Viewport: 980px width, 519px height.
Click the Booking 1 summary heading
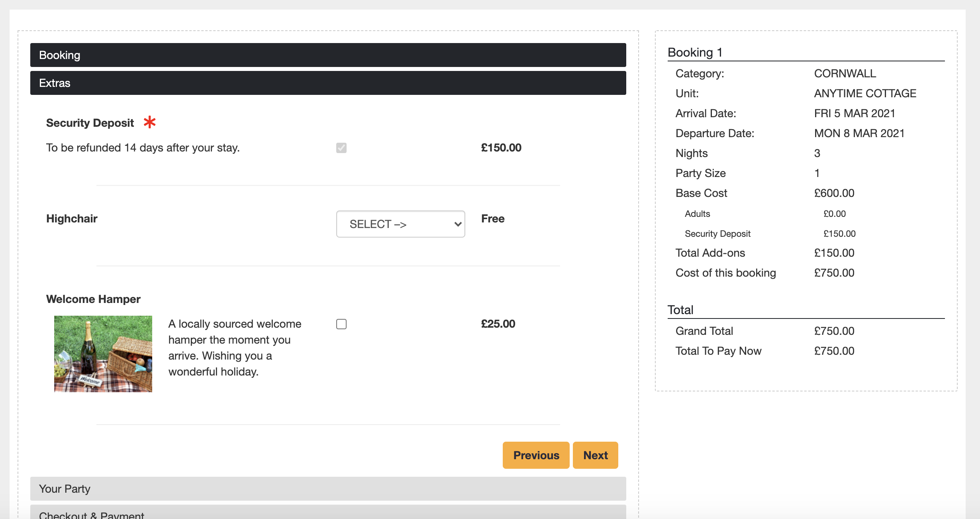[x=695, y=52]
